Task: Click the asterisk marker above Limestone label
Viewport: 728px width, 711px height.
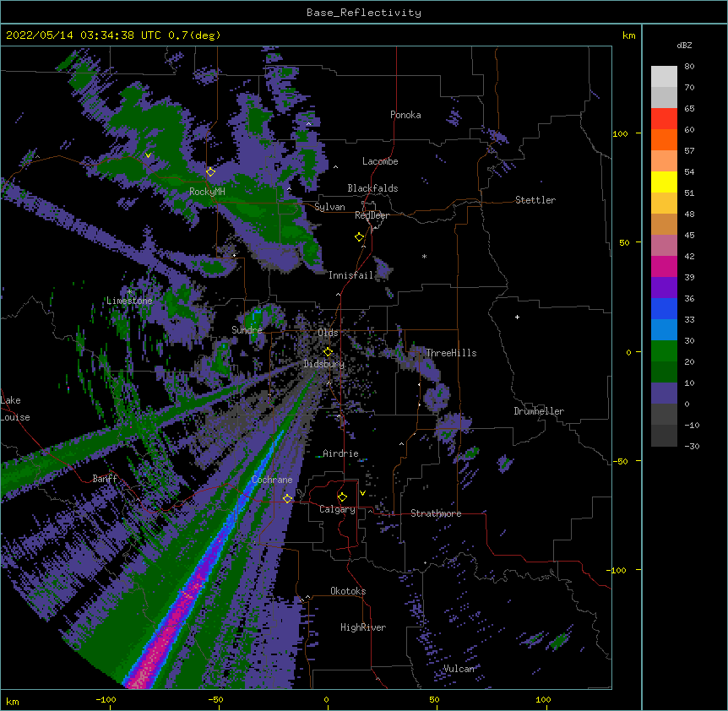Action: 130,291
